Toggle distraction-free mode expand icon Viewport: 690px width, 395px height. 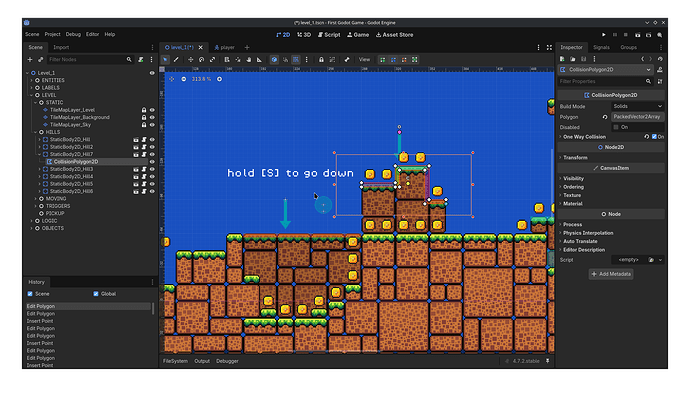click(x=549, y=48)
